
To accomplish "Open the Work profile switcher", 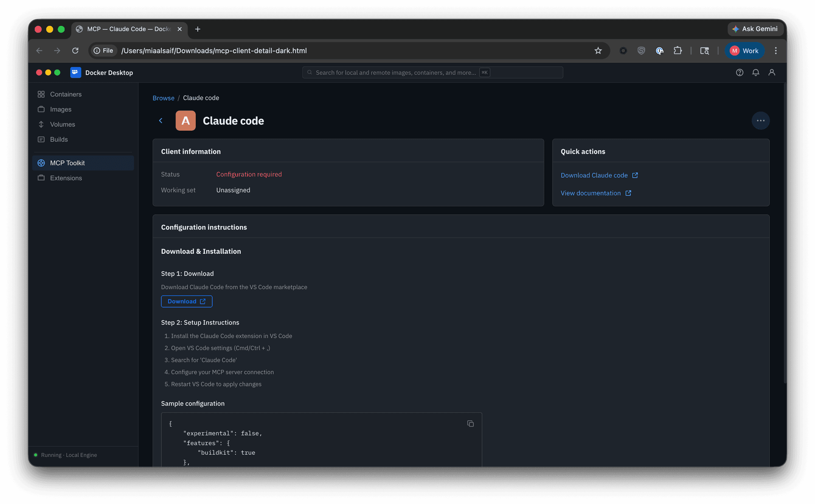I will point(744,50).
